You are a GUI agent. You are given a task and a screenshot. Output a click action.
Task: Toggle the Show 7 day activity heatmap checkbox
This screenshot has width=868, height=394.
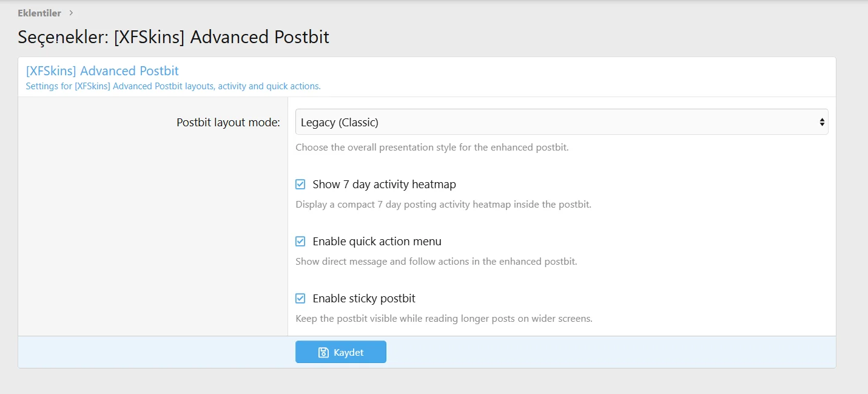click(x=300, y=184)
